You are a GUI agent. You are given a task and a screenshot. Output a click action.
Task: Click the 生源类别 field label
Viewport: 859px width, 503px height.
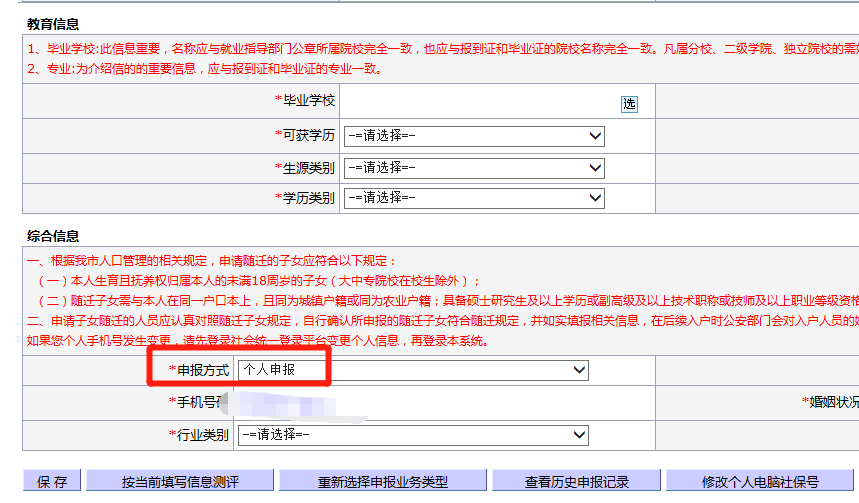click(305, 168)
